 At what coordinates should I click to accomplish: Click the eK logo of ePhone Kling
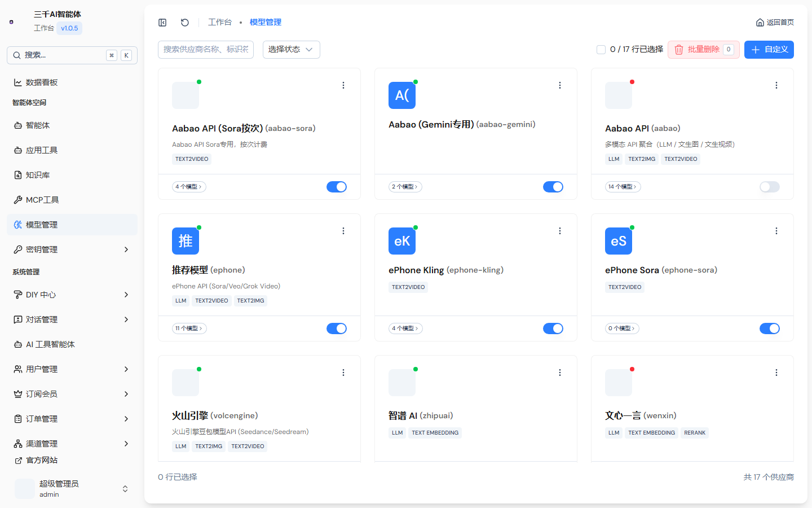click(402, 241)
